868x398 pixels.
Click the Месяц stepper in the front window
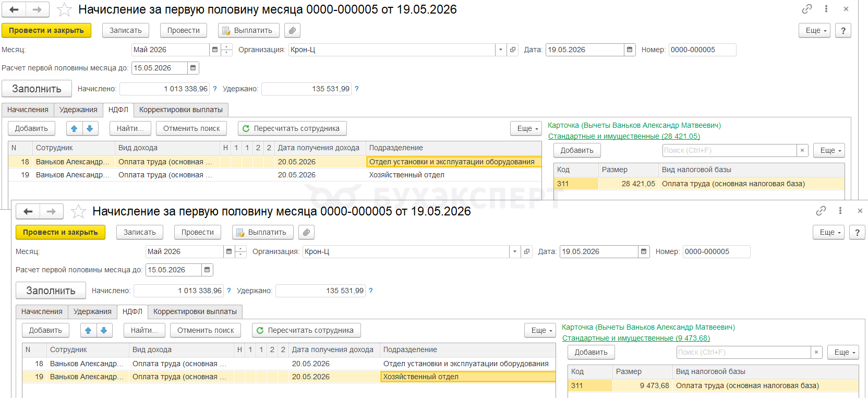(241, 251)
